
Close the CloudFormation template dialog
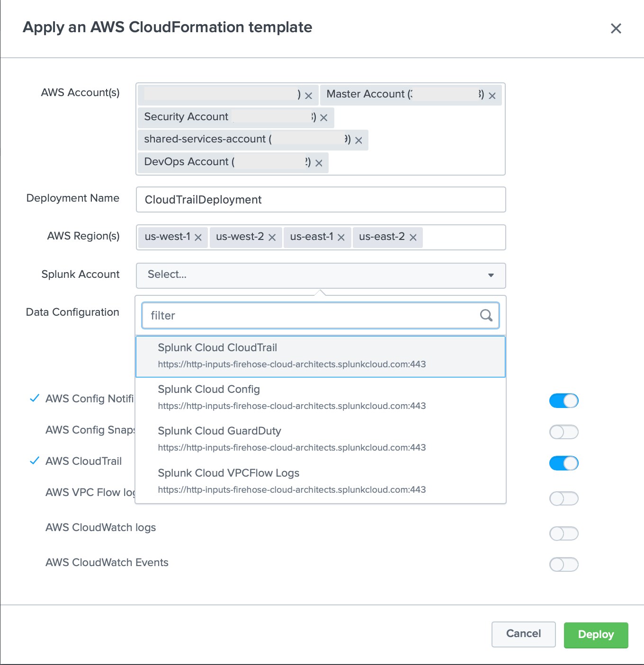[x=616, y=28]
